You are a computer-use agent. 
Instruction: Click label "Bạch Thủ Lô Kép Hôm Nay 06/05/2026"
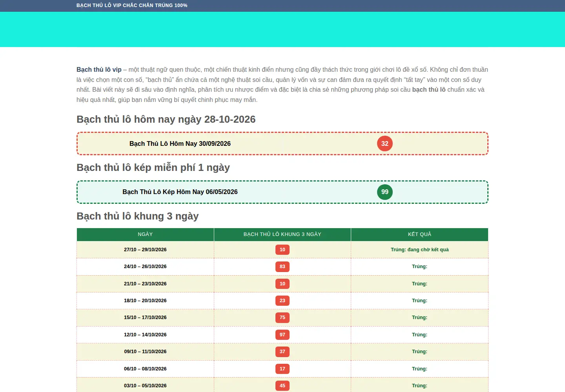(x=180, y=192)
